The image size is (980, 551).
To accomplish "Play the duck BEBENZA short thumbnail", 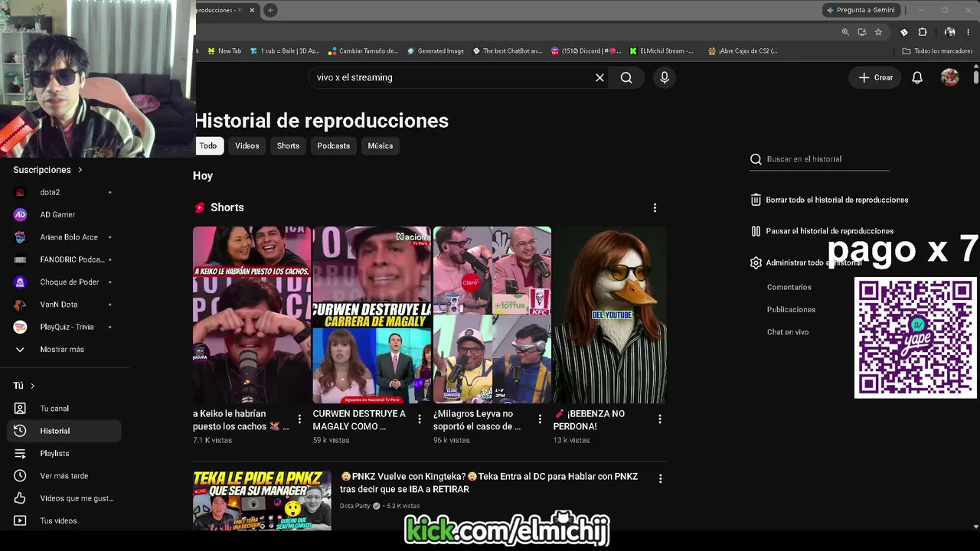I will 609,315.
